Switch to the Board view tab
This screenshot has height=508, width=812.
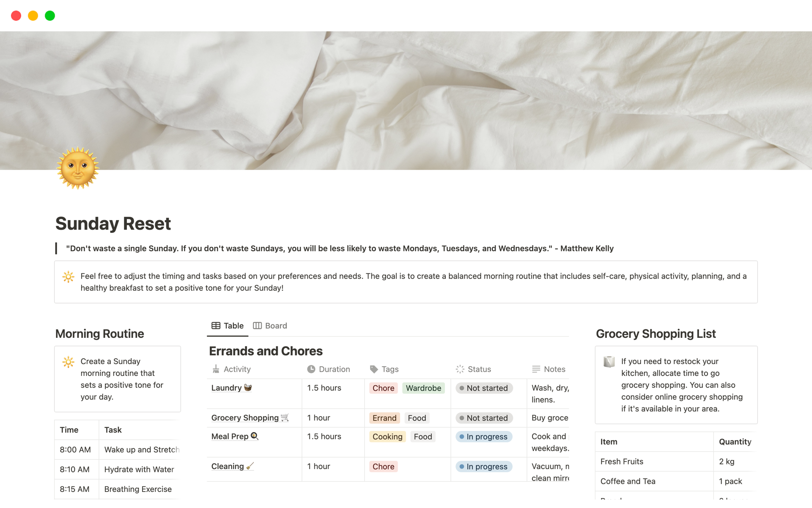(x=270, y=326)
